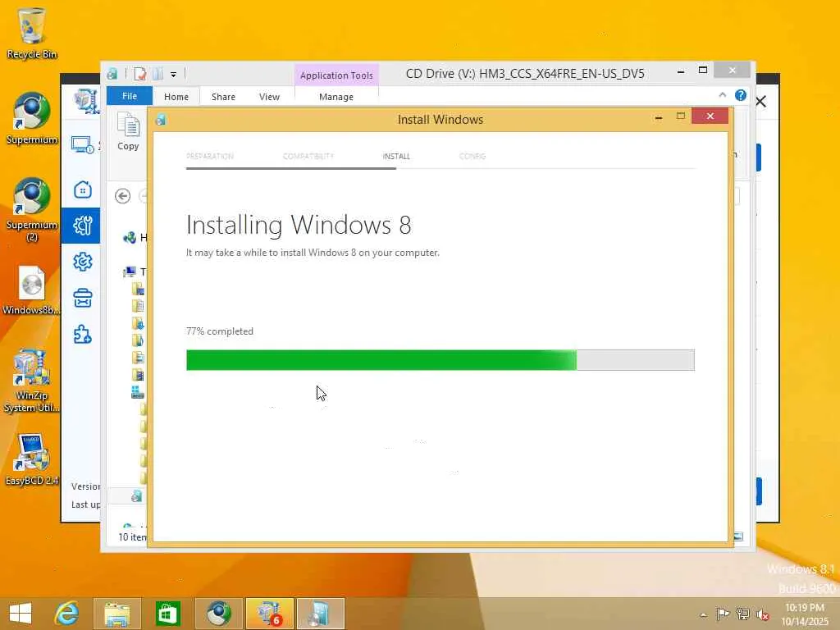Image resolution: width=840 pixels, height=630 pixels.
Task: Switch to the Share ribbon tab
Action: (223, 97)
